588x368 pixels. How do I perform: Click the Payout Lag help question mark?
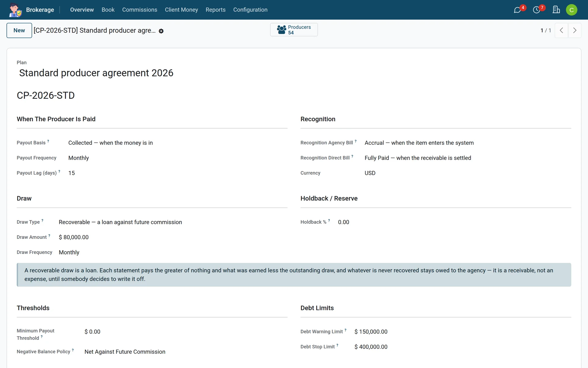(x=59, y=172)
